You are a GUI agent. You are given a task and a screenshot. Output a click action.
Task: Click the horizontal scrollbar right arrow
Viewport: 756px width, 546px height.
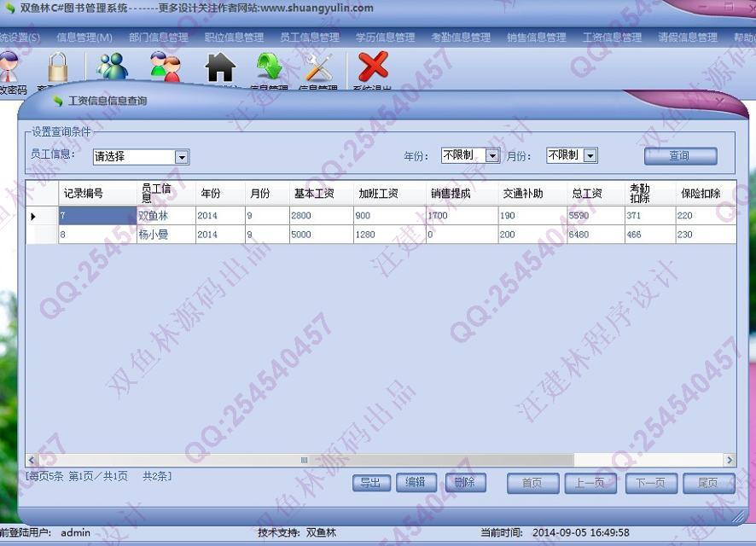tap(730, 460)
